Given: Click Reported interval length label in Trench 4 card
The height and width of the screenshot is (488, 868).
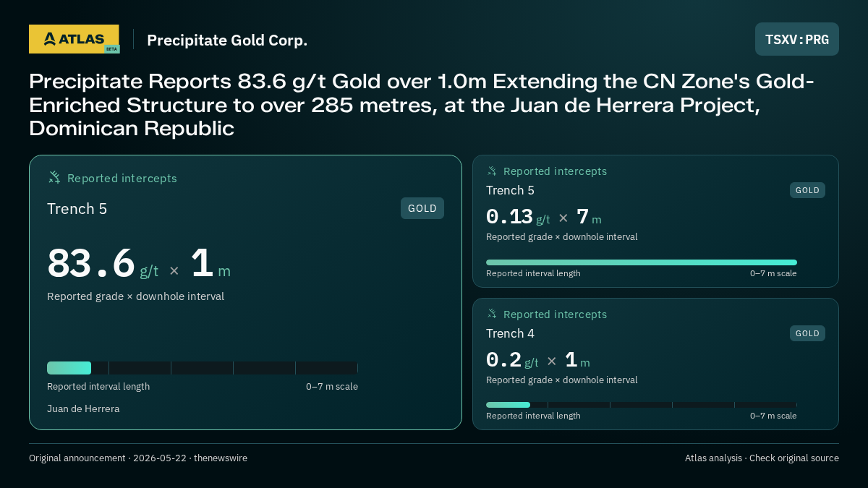Looking at the screenshot, I should (533, 416).
